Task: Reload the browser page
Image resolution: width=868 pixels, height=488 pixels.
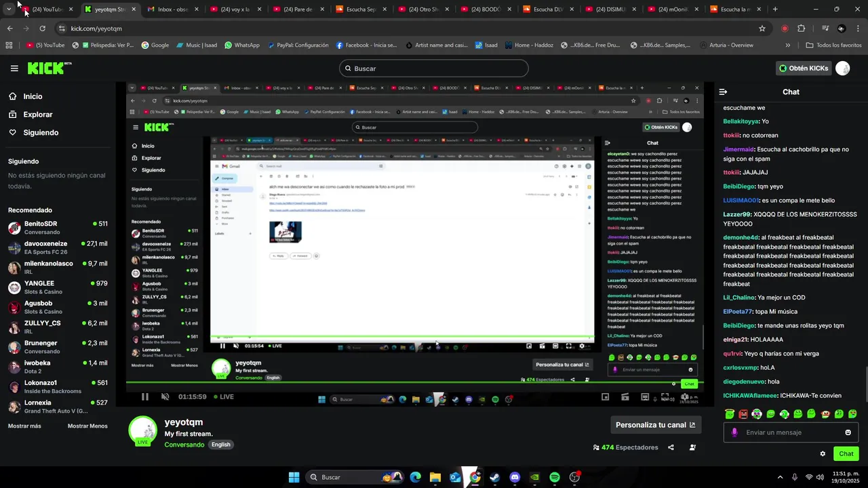Action: [x=42, y=28]
